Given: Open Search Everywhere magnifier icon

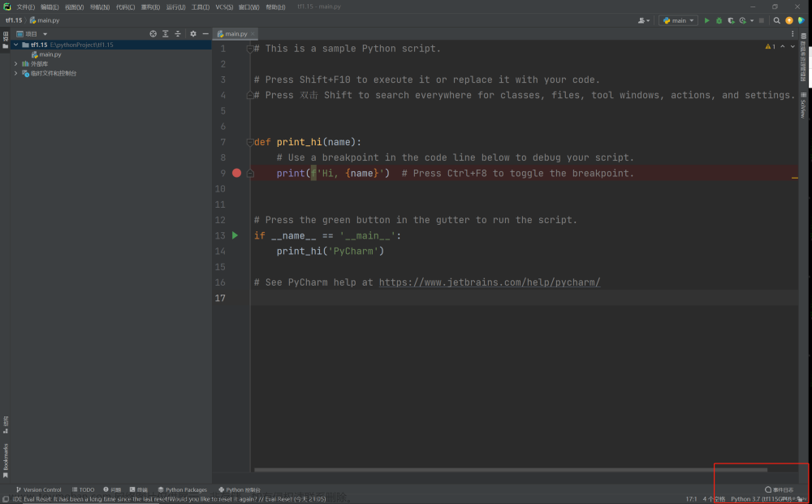Looking at the screenshot, I should click(777, 21).
